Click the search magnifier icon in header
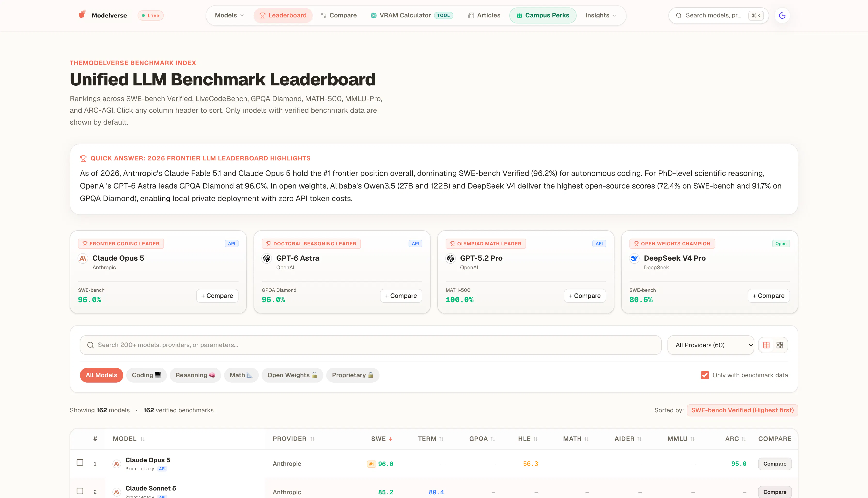This screenshot has width=868, height=498. [x=679, y=15]
